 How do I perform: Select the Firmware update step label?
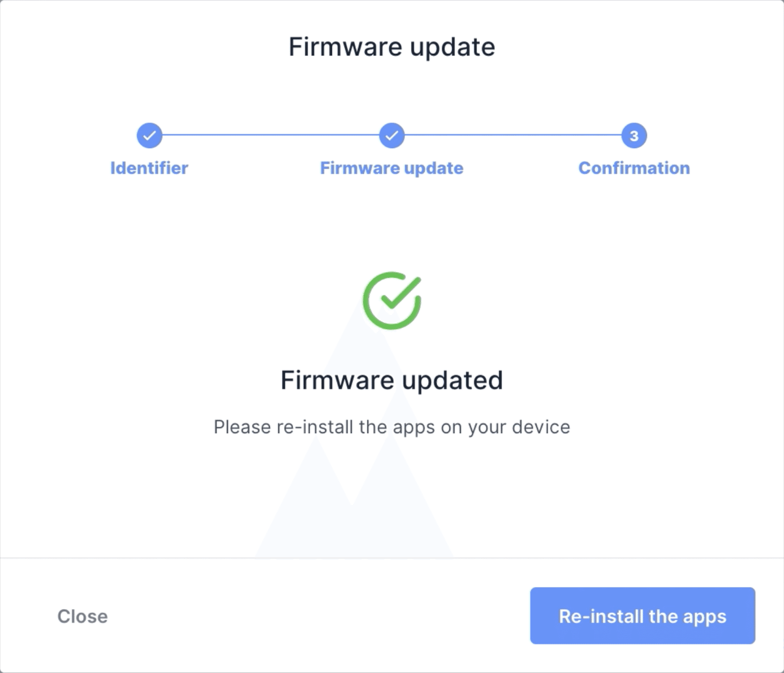pyautogui.click(x=392, y=168)
